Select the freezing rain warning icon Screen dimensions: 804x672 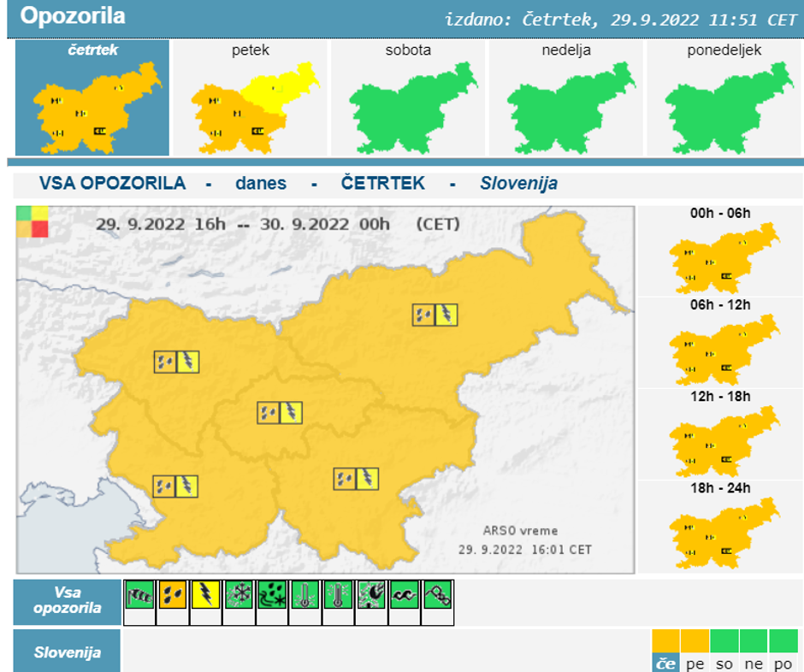(x=270, y=598)
